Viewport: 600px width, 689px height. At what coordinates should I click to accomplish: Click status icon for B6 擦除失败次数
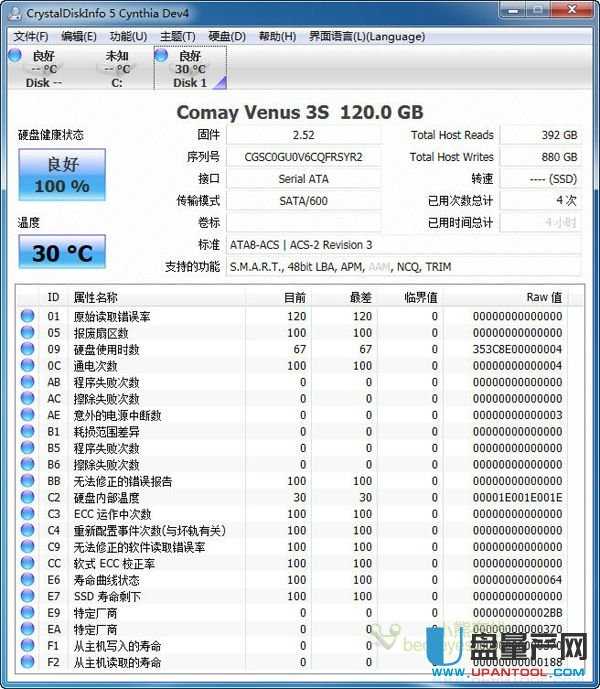[27, 464]
